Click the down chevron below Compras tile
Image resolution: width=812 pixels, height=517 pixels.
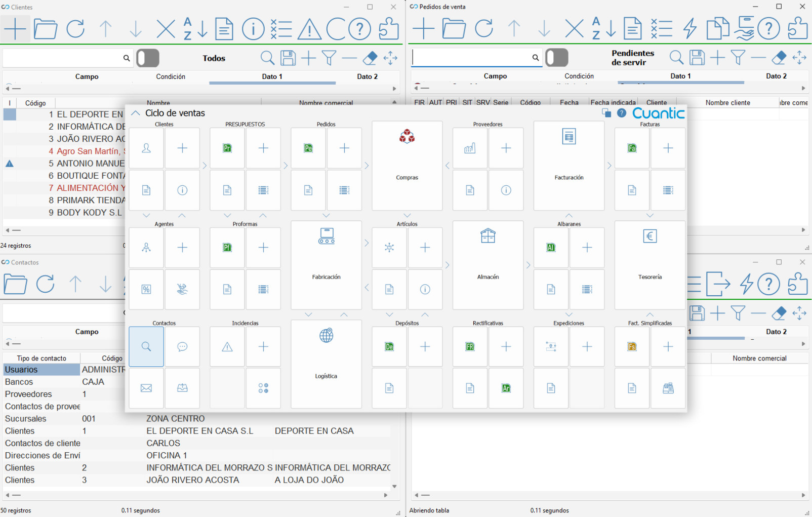pos(407,215)
